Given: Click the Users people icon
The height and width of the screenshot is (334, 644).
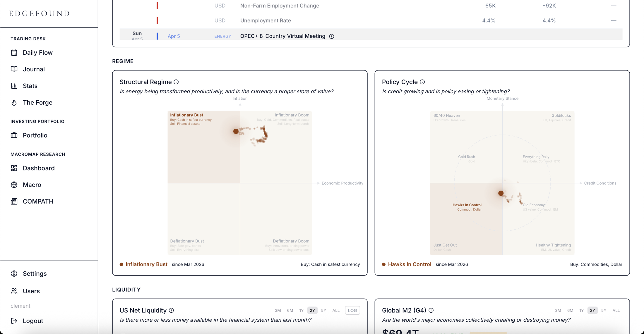Looking at the screenshot, I should tap(14, 291).
